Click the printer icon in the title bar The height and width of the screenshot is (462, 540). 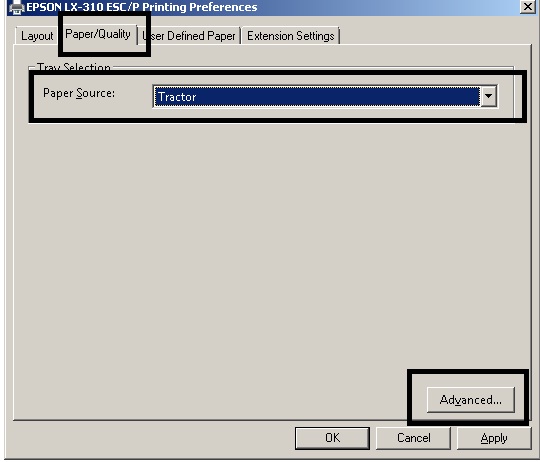[16, 7]
